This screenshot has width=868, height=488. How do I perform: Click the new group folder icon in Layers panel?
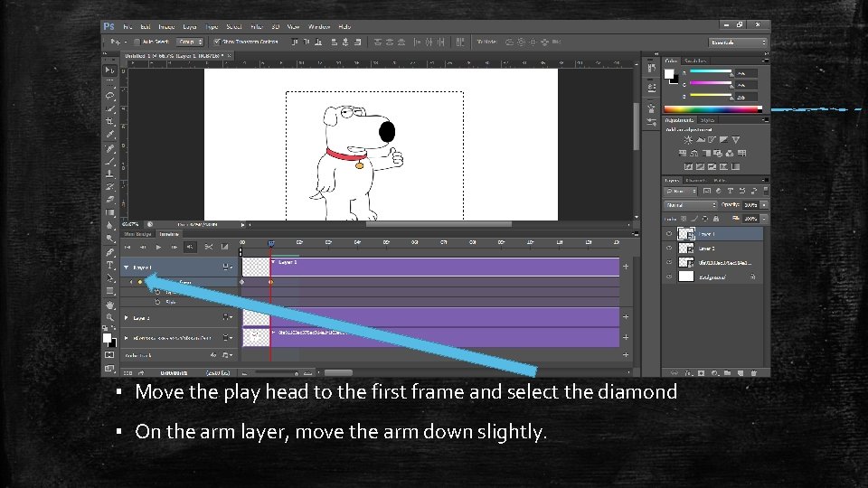727,373
